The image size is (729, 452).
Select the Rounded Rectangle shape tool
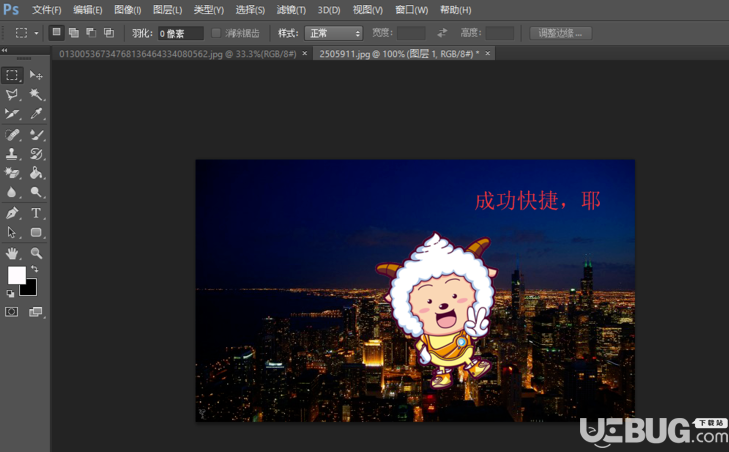[36, 232]
